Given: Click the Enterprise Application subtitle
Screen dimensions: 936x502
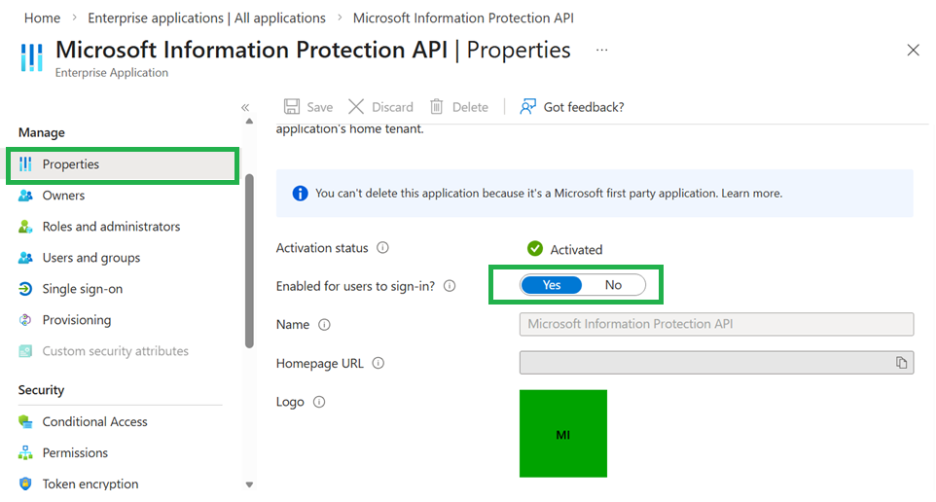Looking at the screenshot, I should 112,72.
